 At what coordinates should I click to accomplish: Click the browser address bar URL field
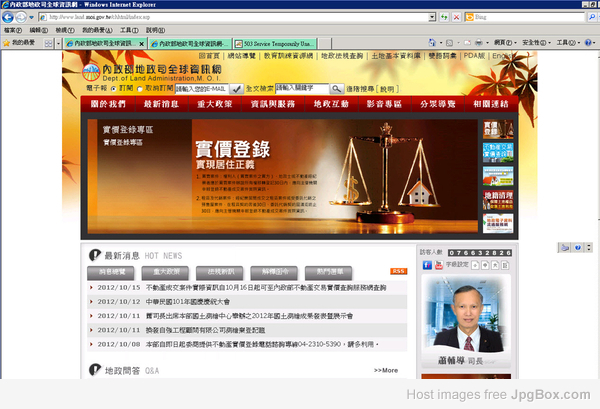(233, 17)
